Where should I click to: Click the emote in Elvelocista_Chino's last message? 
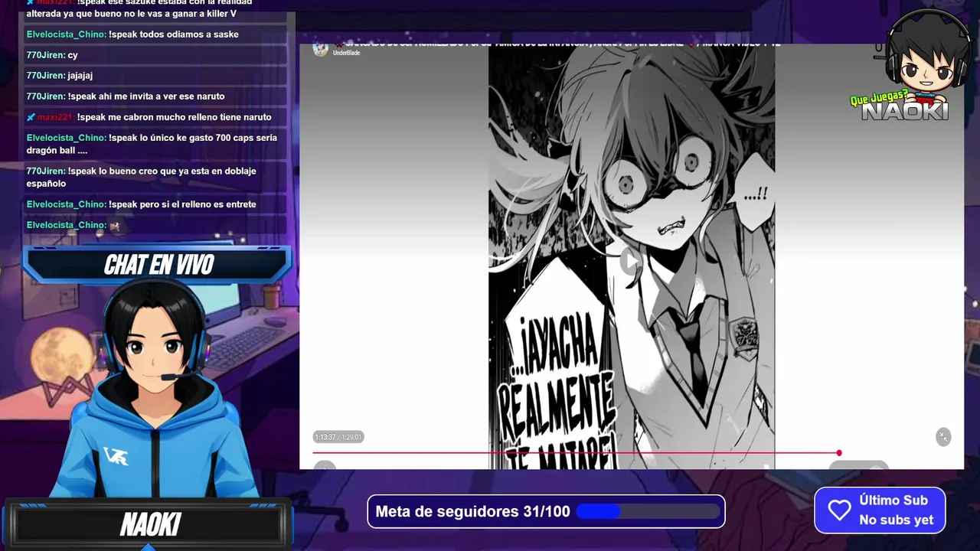pyautogui.click(x=115, y=226)
